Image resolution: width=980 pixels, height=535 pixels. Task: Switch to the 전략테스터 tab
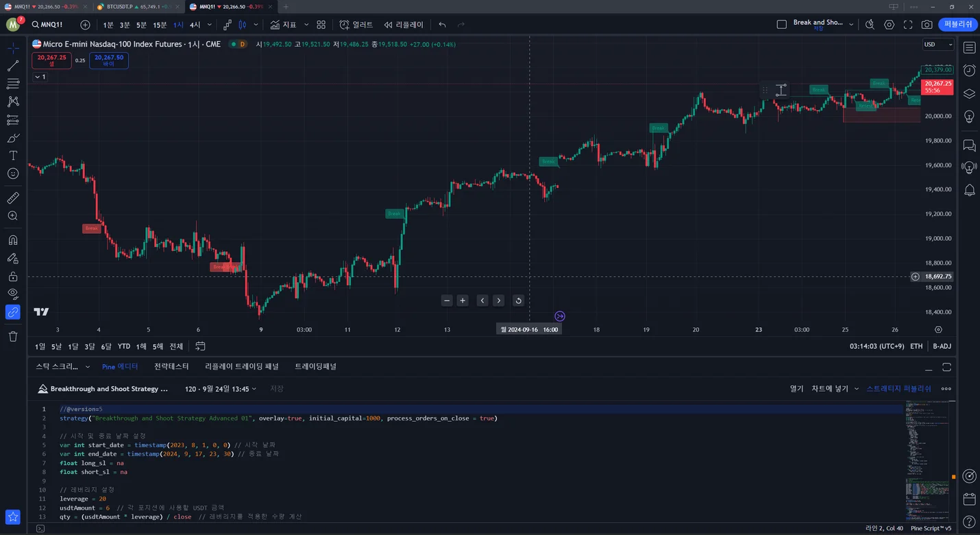pos(171,367)
